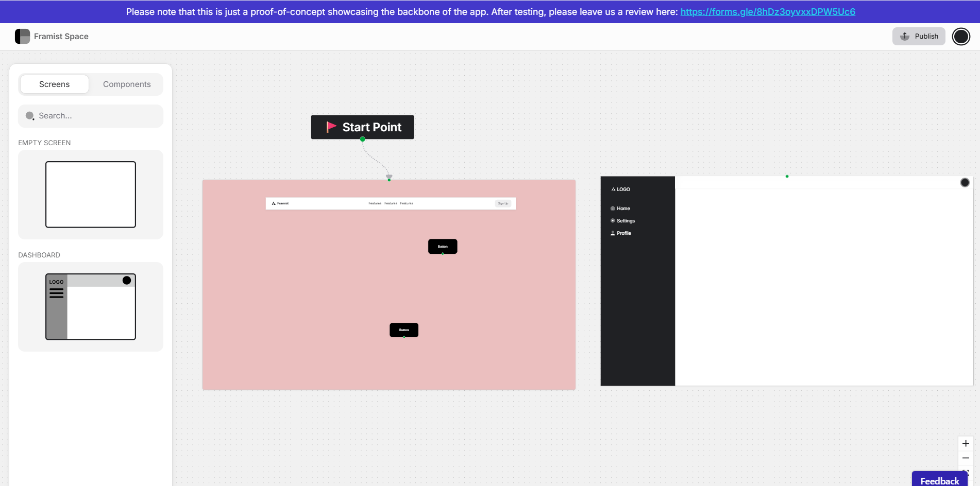Screen dimensions: 980x486
Task: Click the Settings gear icon in dashboard sidebar
Action: (x=613, y=220)
